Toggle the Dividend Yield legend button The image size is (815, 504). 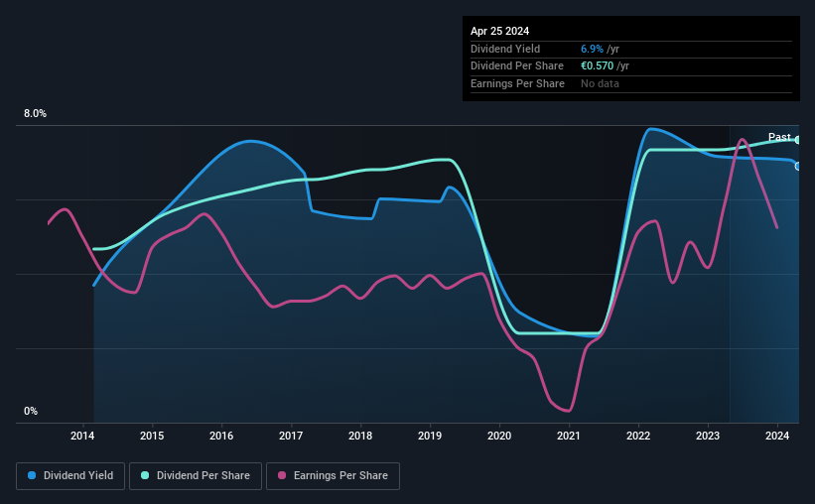(70, 476)
